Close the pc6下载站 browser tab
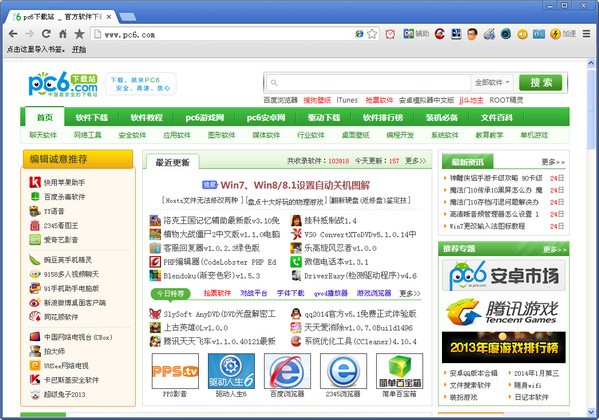Viewport: 599px width, 420px height. pyautogui.click(x=109, y=17)
